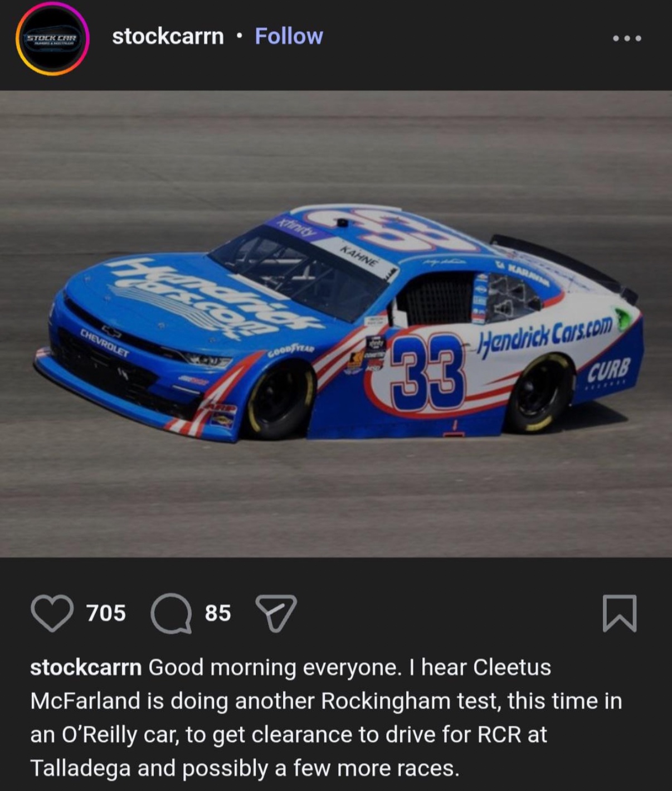
Task: Open comments via the speech bubble icon
Action: coord(171,613)
